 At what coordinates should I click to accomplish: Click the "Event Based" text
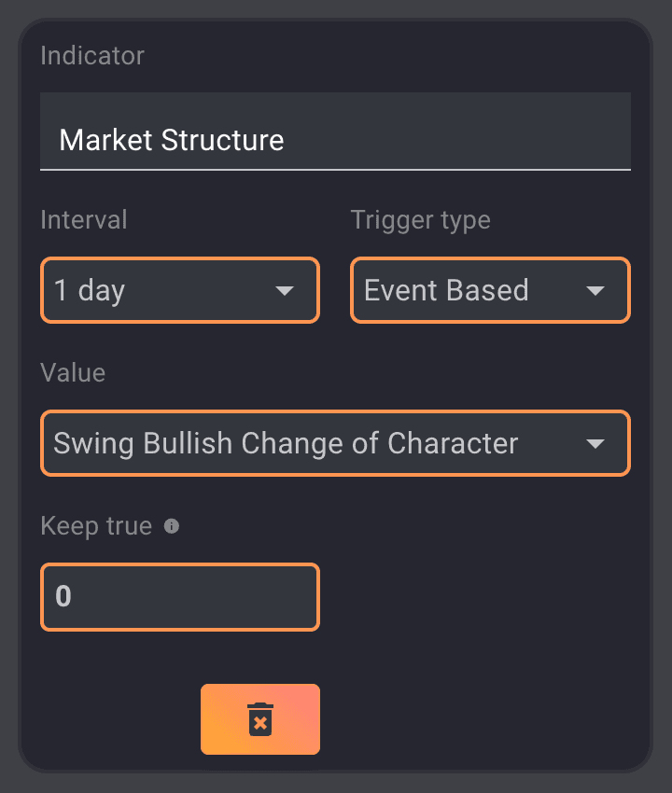tap(446, 291)
